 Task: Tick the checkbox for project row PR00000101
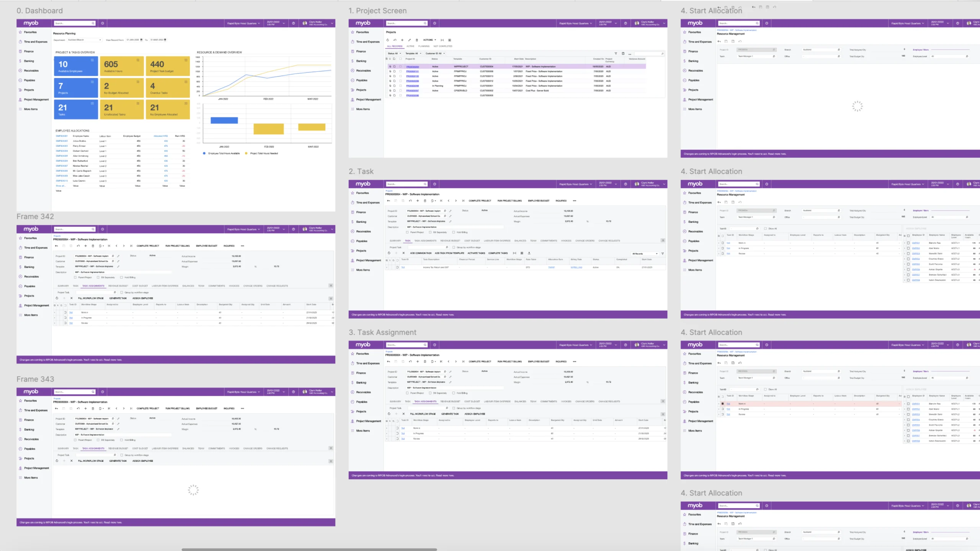401,71
